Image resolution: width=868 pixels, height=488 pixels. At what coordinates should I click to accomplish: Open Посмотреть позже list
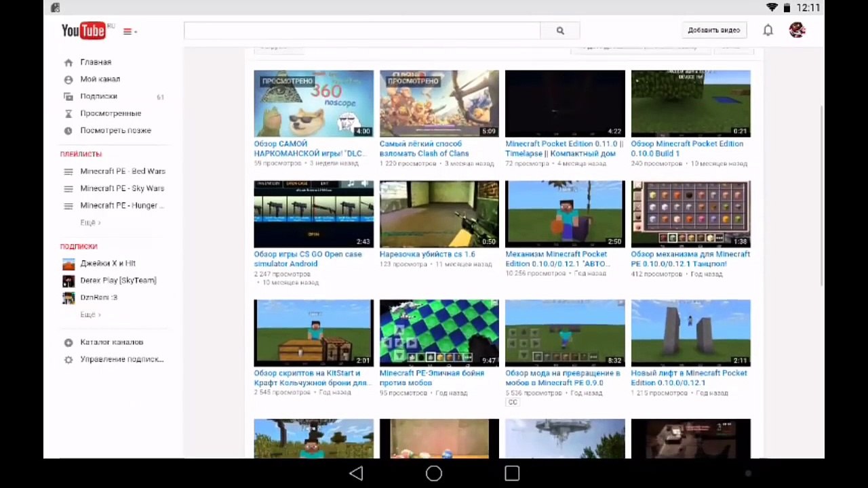pos(115,130)
